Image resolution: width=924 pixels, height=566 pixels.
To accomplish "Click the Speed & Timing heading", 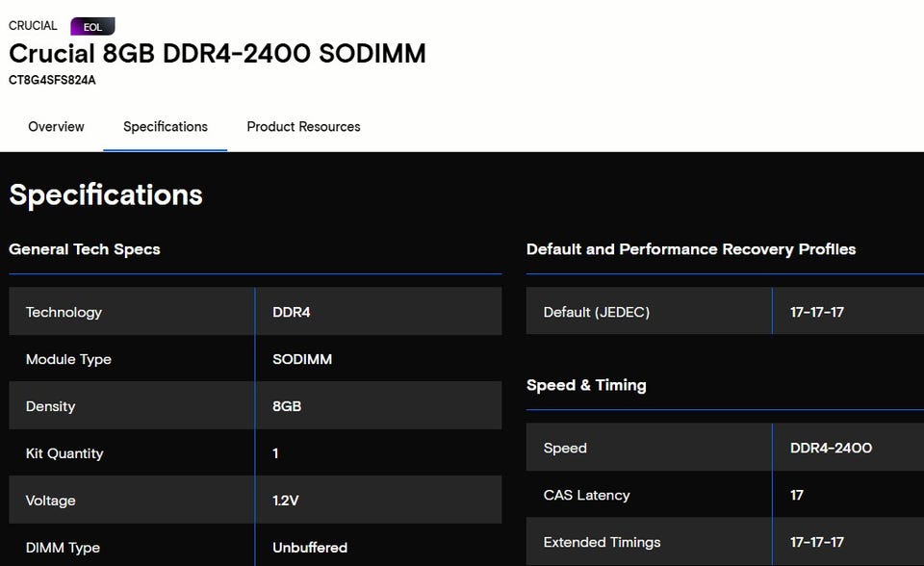I will pyautogui.click(x=586, y=385).
